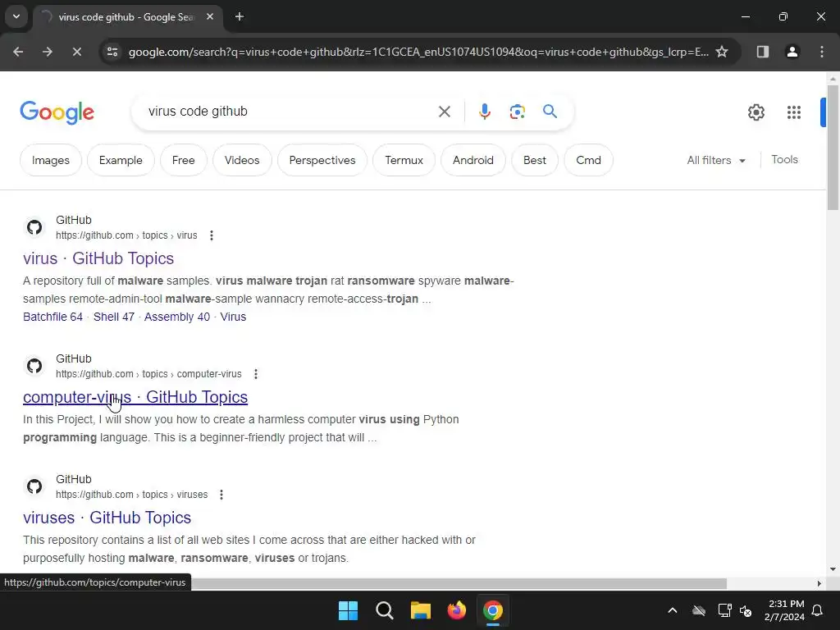Submit search with magnifier icon
The width and height of the screenshot is (840, 630).
coord(550,112)
